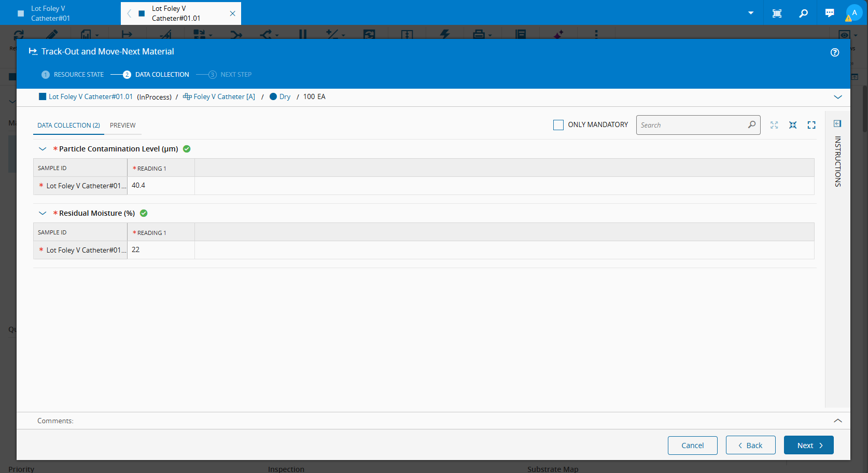Click the 100 EA quantity text

tap(314, 97)
